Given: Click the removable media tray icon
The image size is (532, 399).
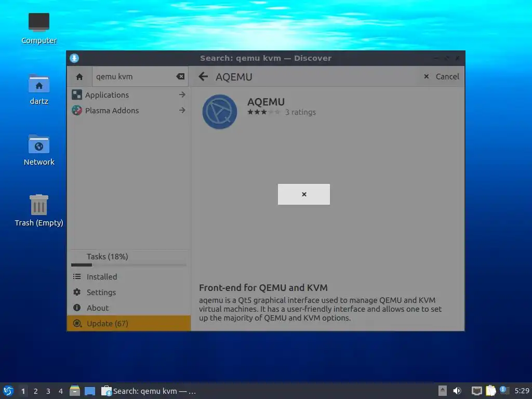Looking at the screenshot, I should pos(443,391).
